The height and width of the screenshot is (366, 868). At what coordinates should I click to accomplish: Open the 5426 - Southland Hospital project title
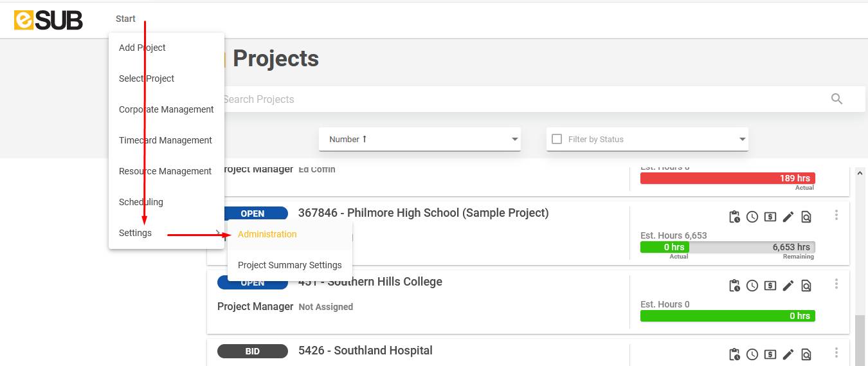365,351
